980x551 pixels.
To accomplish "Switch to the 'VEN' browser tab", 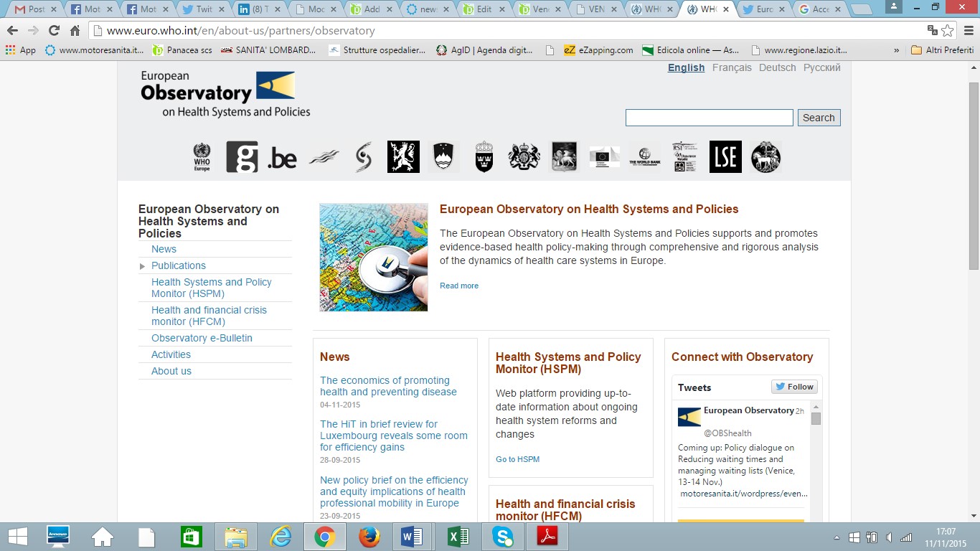I will tap(595, 9).
